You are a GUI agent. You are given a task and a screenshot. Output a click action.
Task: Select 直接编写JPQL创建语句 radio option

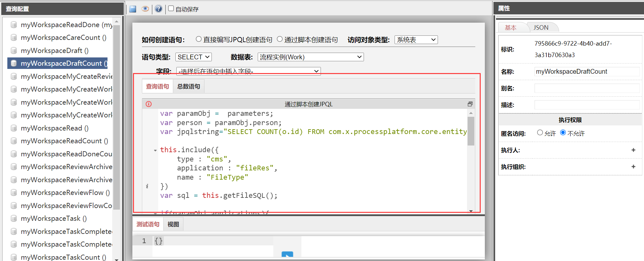(199, 39)
